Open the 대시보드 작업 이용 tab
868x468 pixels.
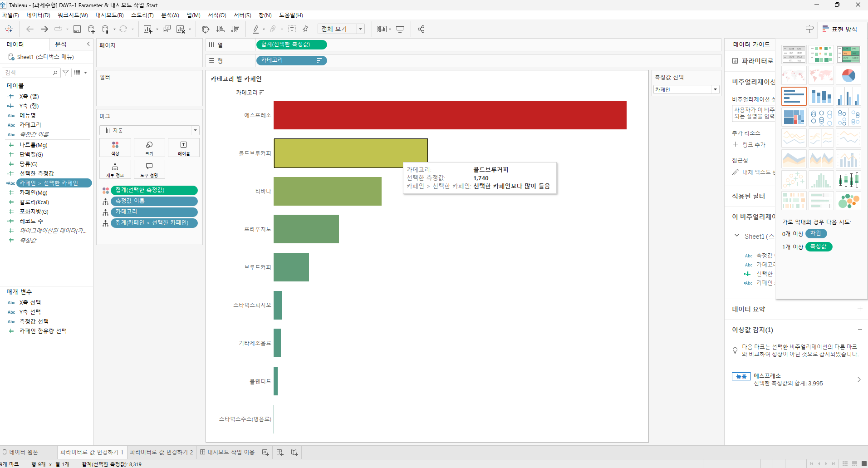227,452
